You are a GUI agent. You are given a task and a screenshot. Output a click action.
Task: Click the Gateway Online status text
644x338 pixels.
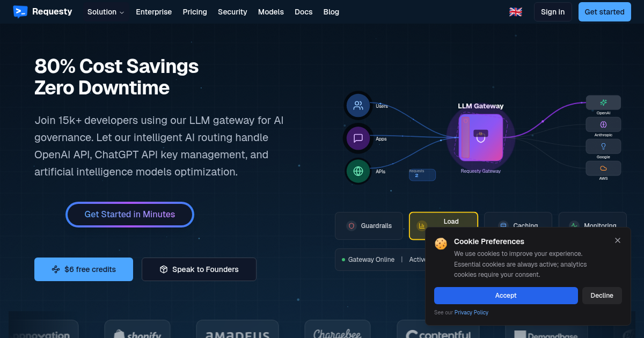point(371,260)
